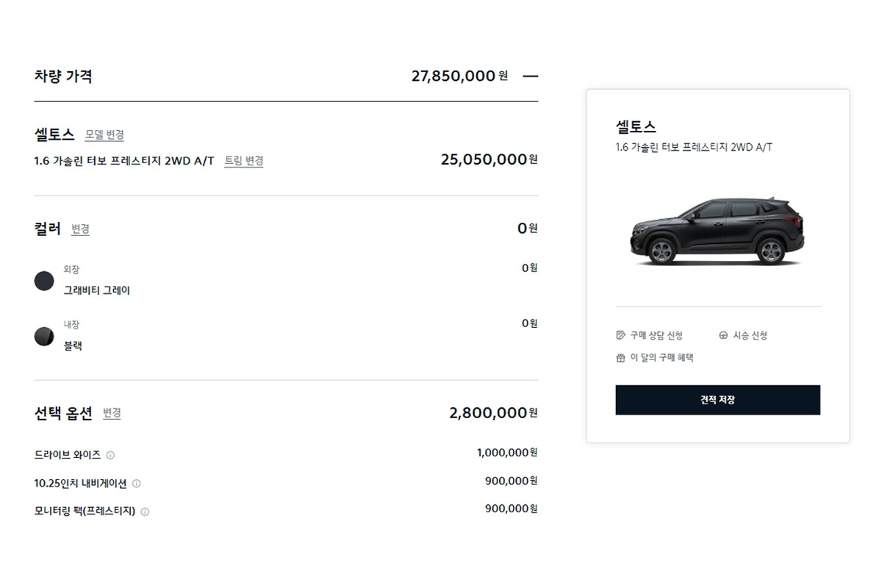882x588 pixels.
Task: Open 시승 신청 link text
Action: (x=750, y=336)
